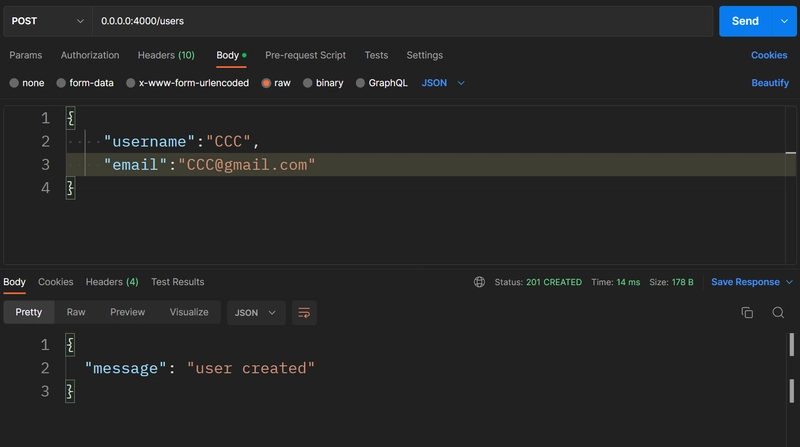Open the response Headers (4) tab

point(112,282)
